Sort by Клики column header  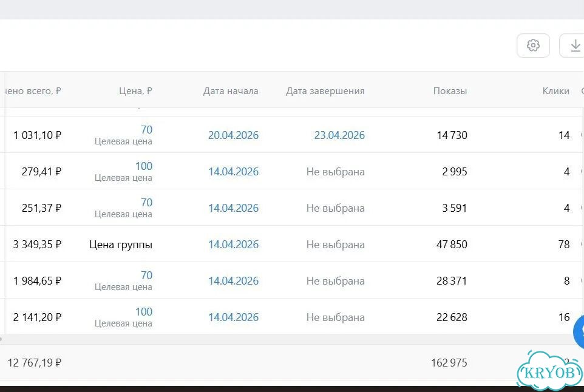tap(555, 91)
